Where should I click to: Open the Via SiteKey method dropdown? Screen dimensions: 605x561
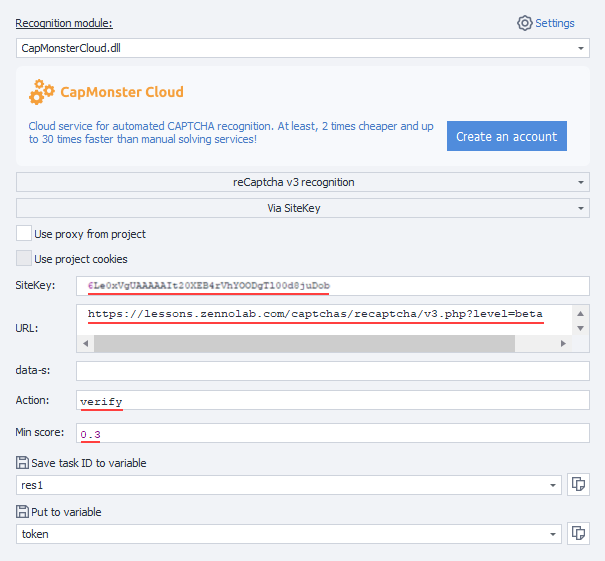point(581,208)
